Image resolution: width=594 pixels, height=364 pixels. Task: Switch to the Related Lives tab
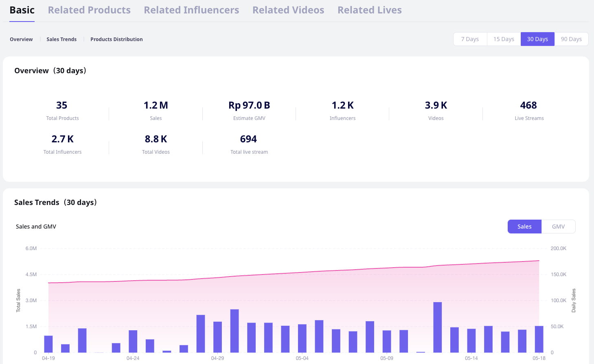[369, 10]
